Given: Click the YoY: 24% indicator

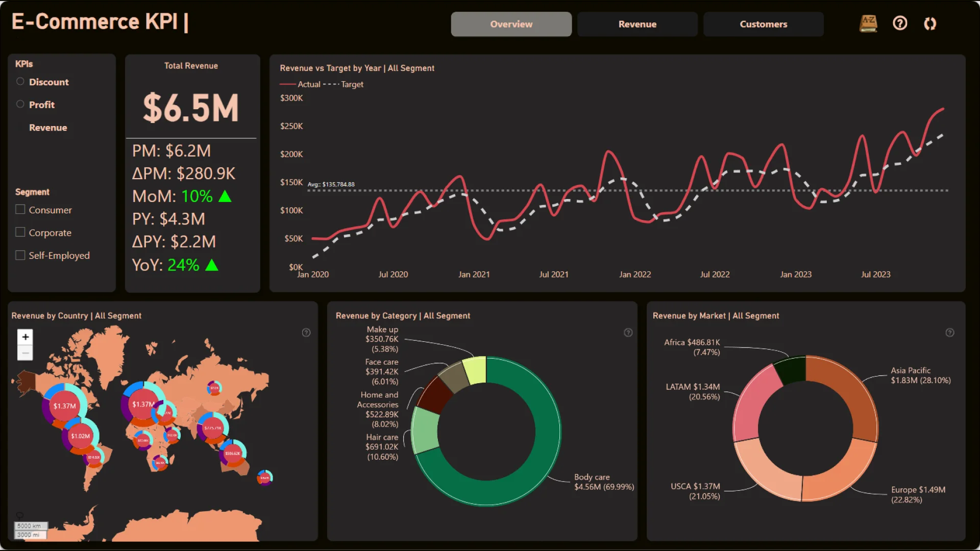Looking at the screenshot, I should click(x=175, y=265).
